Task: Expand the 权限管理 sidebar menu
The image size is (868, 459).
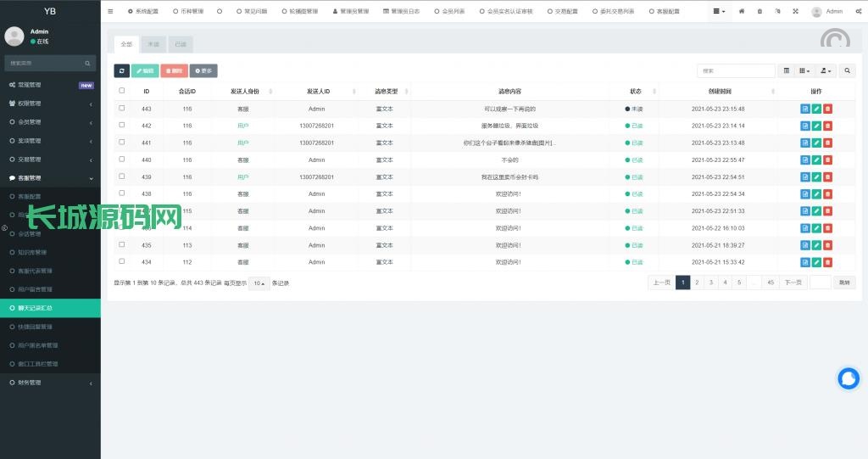Action: tap(50, 104)
